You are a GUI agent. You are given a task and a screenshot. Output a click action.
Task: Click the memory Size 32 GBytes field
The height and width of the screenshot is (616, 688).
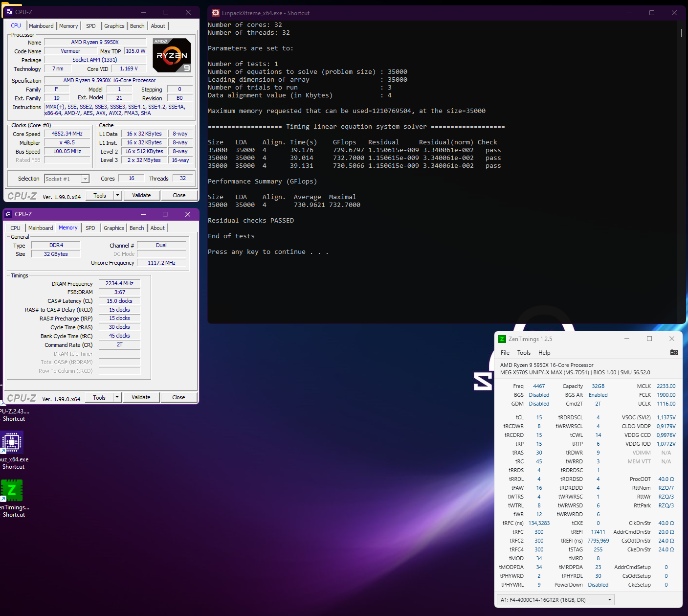coord(56,254)
